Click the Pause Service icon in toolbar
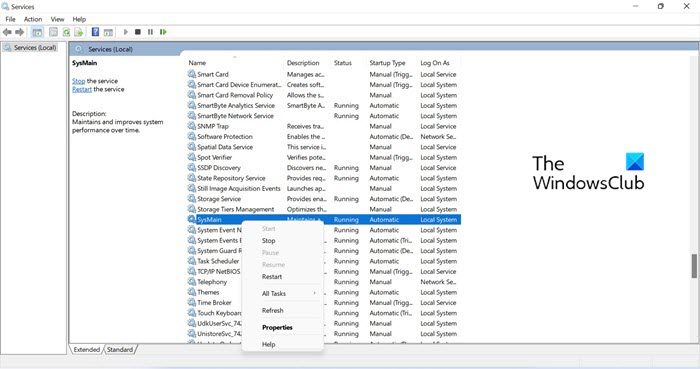This screenshot has width=700, height=369. [150, 32]
